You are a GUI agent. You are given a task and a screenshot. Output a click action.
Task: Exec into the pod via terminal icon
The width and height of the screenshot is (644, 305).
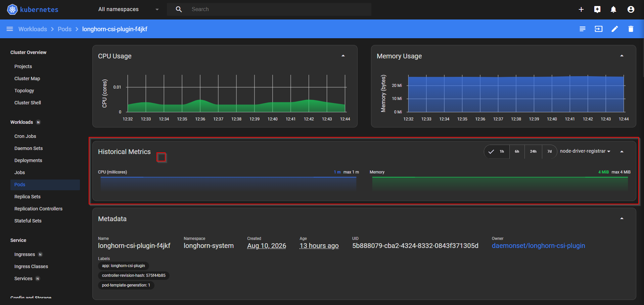pos(599,29)
